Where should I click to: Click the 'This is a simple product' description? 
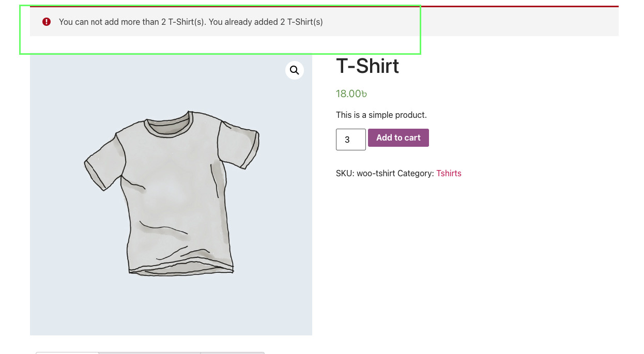[381, 115]
